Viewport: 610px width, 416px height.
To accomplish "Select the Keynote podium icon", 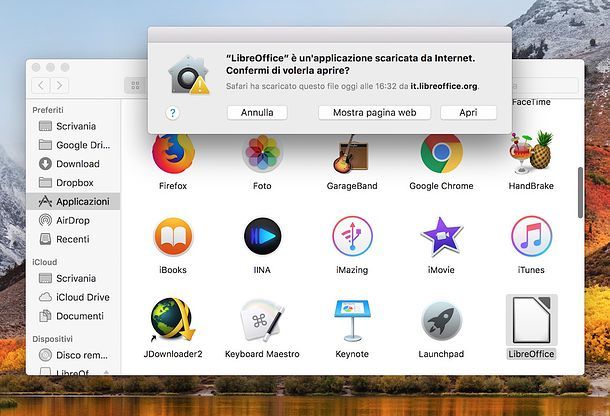I will (352, 321).
